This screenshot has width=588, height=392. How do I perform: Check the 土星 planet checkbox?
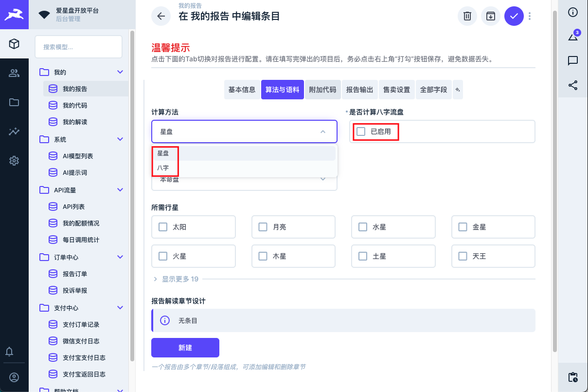point(363,256)
